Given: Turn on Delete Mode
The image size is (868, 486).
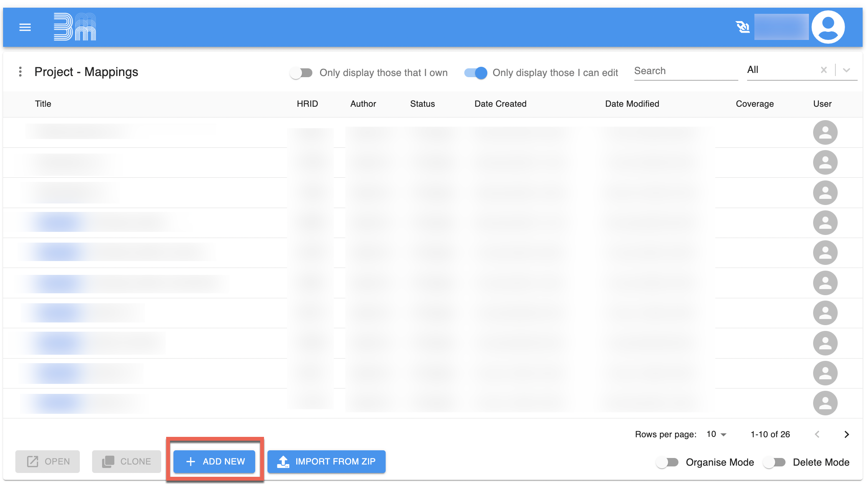Looking at the screenshot, I should coord(774,462).
